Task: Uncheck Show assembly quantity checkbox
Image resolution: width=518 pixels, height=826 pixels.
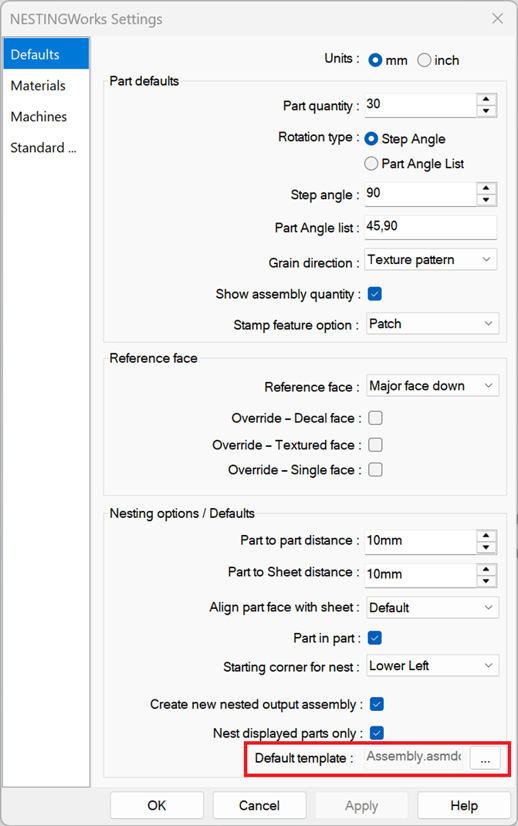Action: click(375, 294)
